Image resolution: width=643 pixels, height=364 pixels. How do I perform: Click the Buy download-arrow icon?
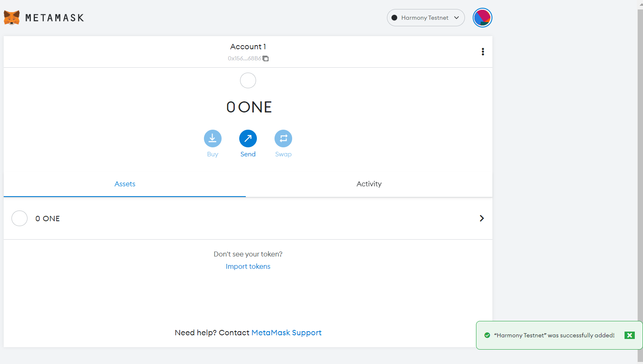[x=213, y=138]
